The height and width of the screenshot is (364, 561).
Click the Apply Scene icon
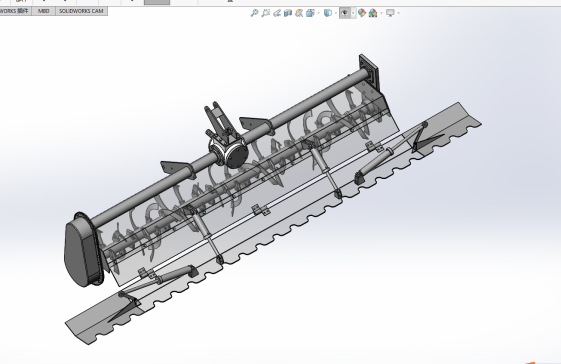[373, 13]
